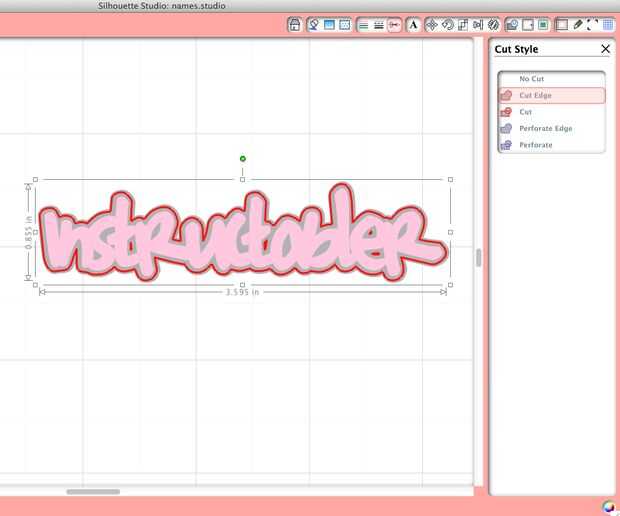This screenshot has width=620, height=516.
Task: Open the Silhouette online store house icon
Action: (295, 25)
